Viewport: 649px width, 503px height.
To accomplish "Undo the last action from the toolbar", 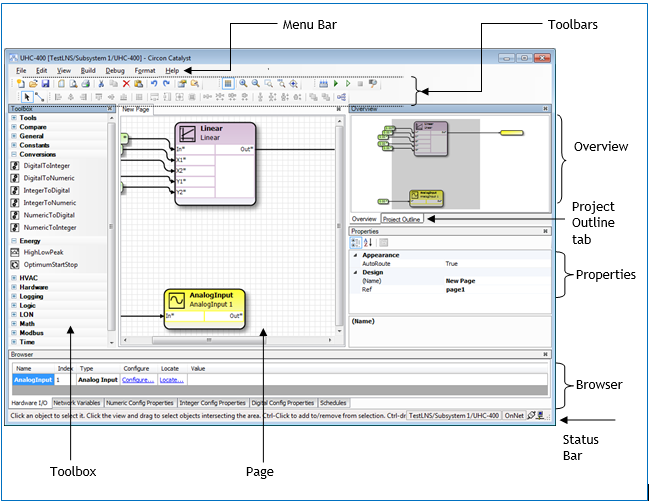I will click(x=154, y=84).
